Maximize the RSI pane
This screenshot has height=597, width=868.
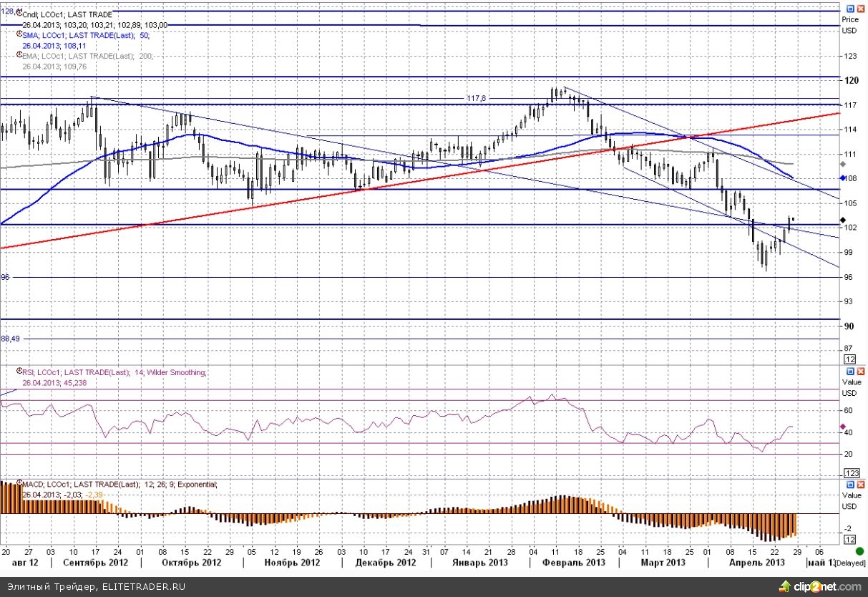tap(849, 372)
